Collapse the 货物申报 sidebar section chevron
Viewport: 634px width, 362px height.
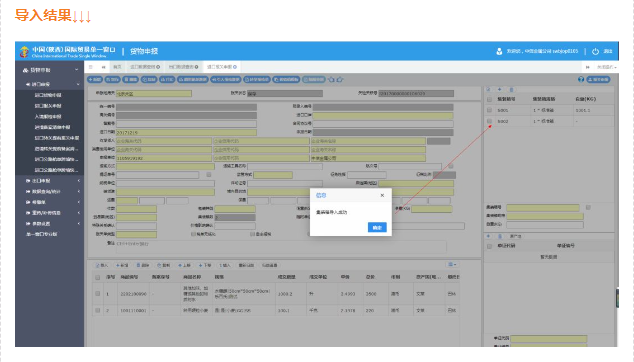[x=76, y=70]
